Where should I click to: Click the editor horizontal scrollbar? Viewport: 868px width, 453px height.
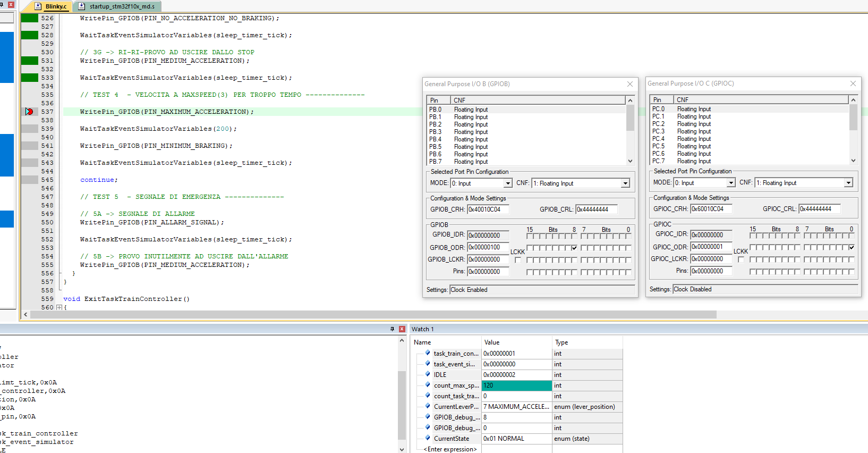372,314
